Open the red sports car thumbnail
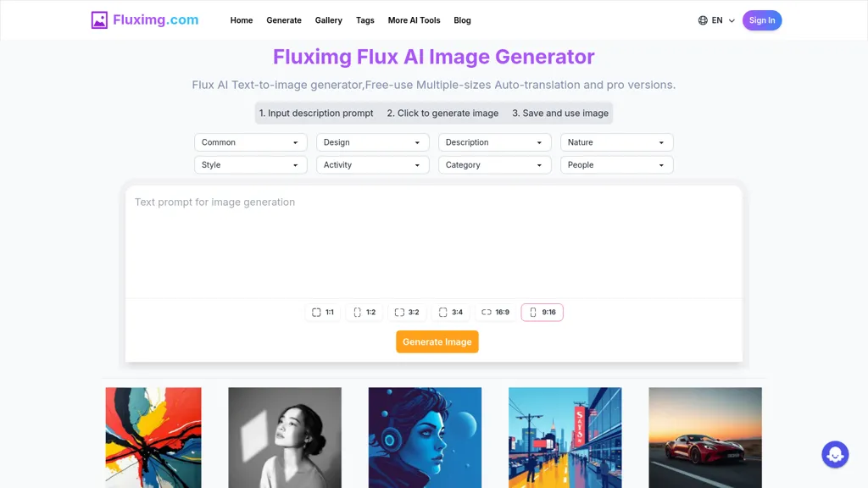Screen dimensions: 868x488 [x=704, y=438]
